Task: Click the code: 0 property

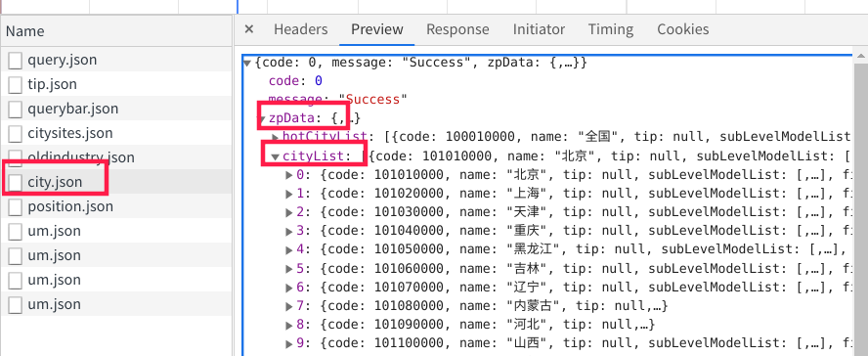Action: point(295,81)
